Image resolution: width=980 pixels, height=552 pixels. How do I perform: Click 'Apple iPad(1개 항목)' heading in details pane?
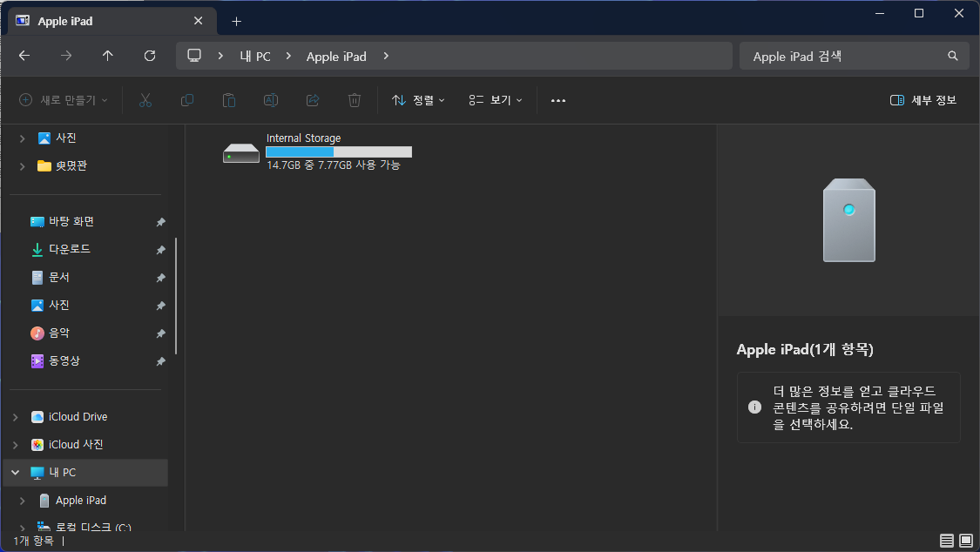pyautogui.click(x=805, y=350)
